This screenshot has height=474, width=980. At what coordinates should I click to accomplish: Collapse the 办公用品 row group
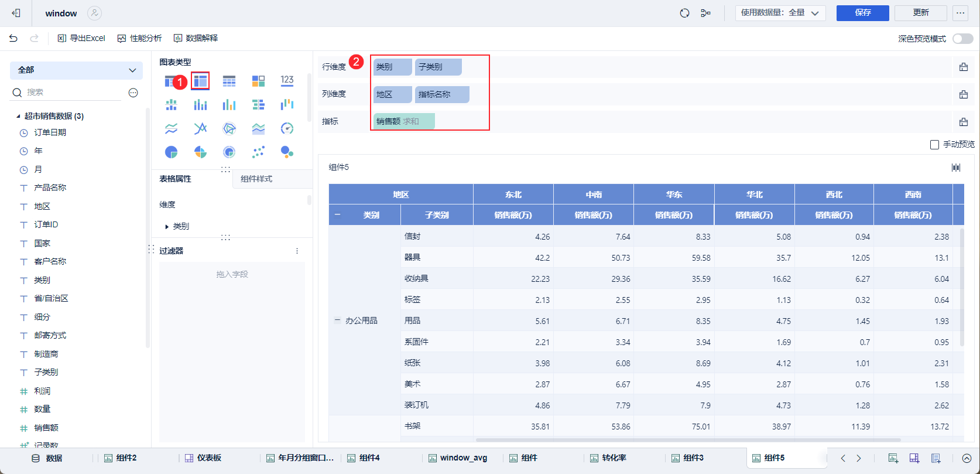[337, 320]
